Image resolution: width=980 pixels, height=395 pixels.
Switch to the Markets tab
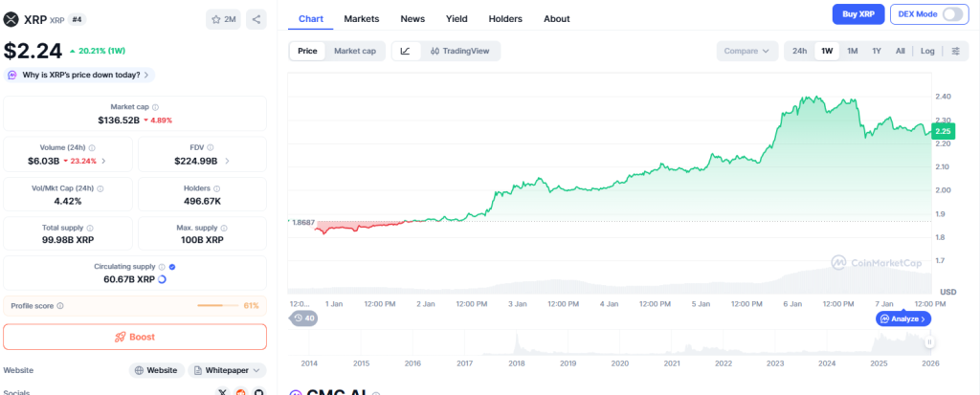coord(361,18)
